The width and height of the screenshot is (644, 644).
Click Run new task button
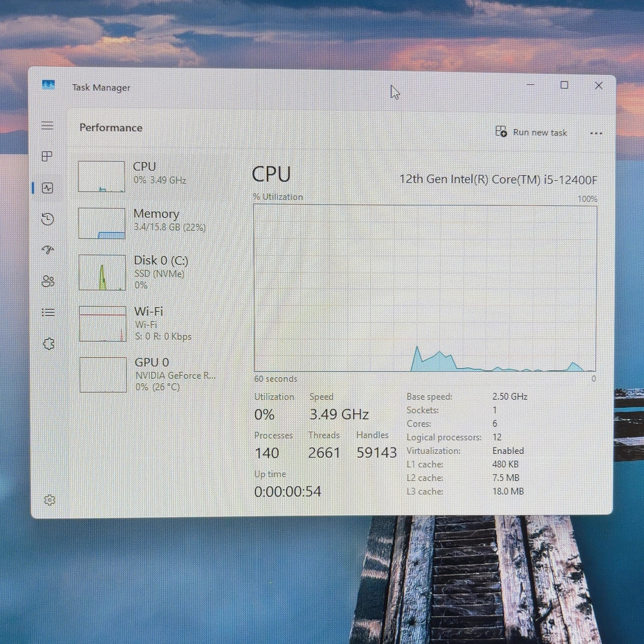point(531,132)
